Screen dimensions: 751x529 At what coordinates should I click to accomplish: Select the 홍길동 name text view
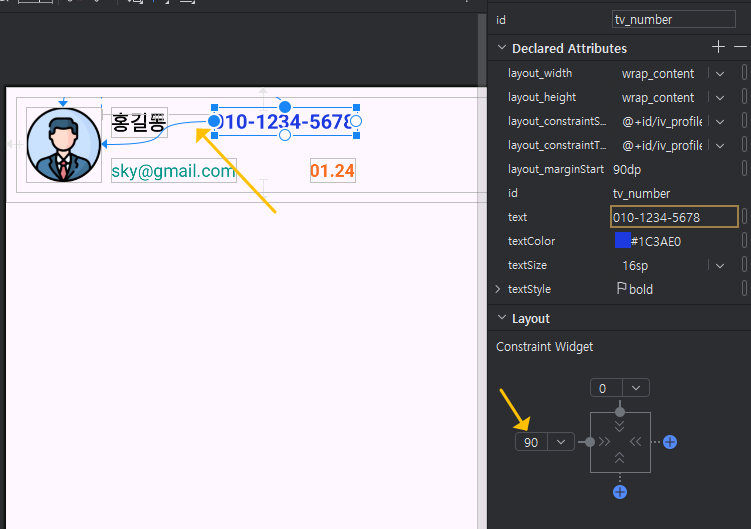(139, 122)
